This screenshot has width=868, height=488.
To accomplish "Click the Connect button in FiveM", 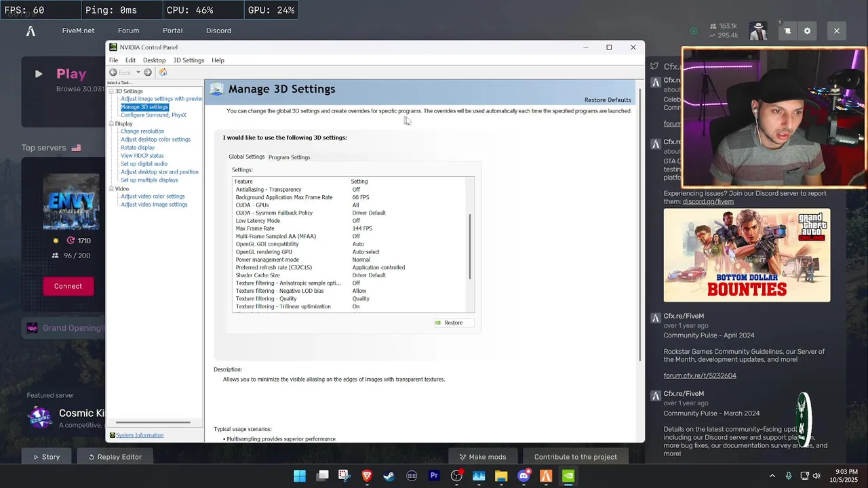I will tap(68, 286).
